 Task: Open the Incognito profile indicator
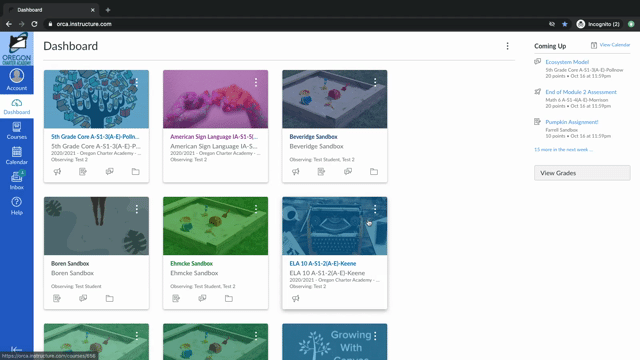coord(598,24)
